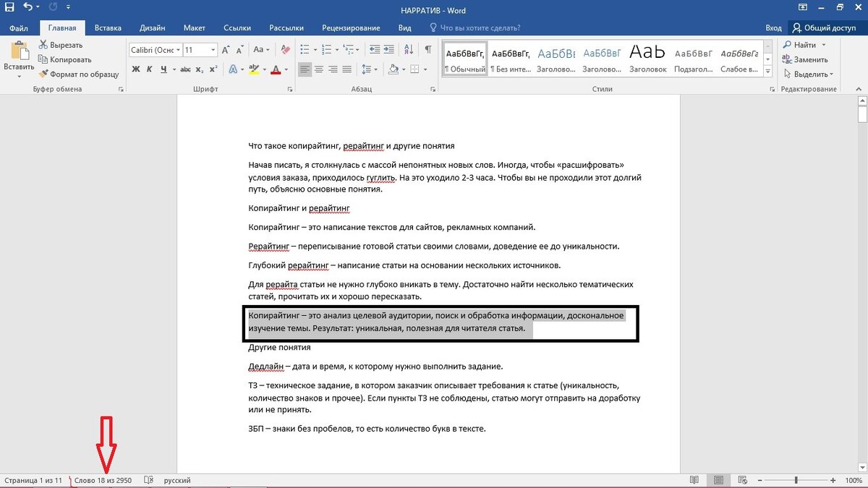Open the font size dropdown showing 11
Viewport: 868px width, 488px height.
coord(213,50)
